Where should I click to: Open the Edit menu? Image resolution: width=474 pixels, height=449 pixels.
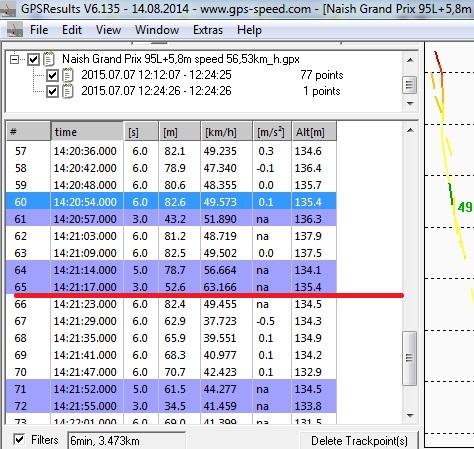point(72,30)
